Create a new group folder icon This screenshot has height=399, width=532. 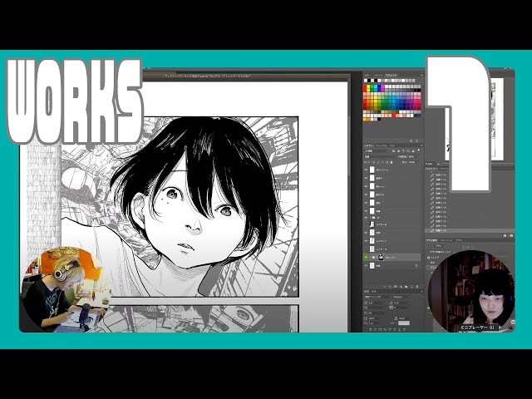click(406, 287)
